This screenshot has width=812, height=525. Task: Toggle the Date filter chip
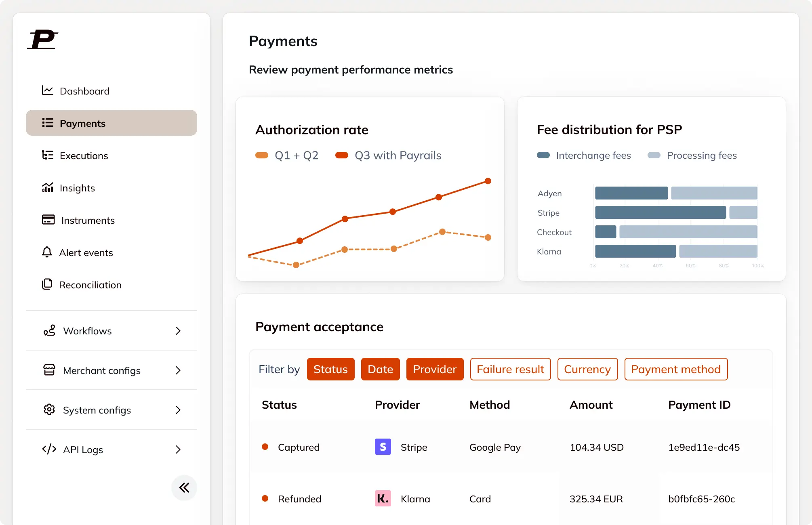point(380,369)
